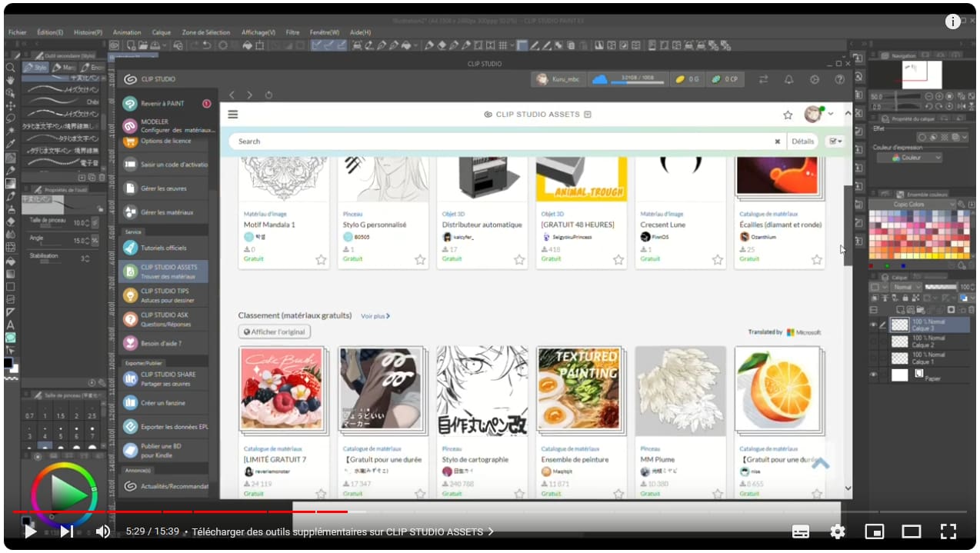Open the Assets hamburger menu
Screen dimensions: 980x553
pyautogui.click(x=233, y=115)
